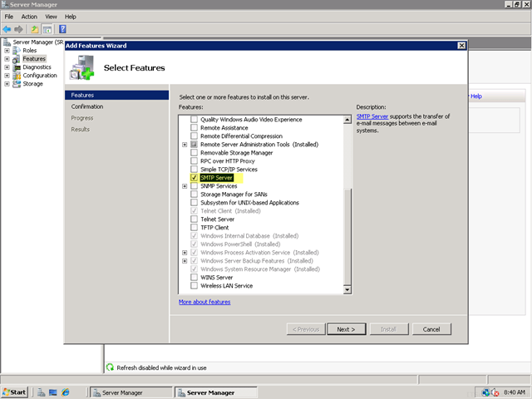Expand the Storage tree node
Image resolution: width=532 pixels, height=399 pixels.
7,84
